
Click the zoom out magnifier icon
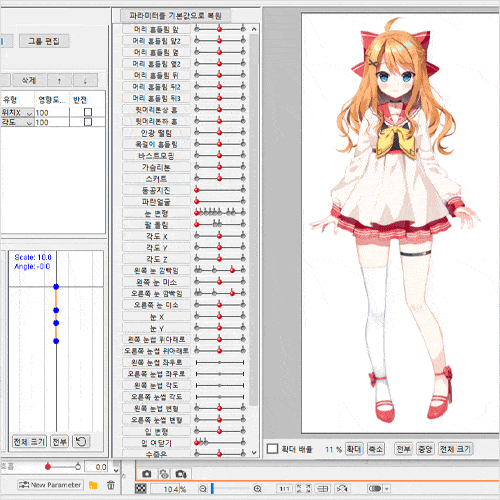[x=203, y=489]
